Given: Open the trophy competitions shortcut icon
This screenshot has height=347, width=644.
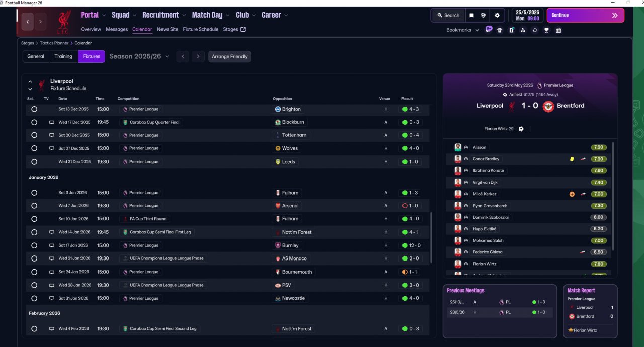Looking at the screenshot, I should [546, 30].
